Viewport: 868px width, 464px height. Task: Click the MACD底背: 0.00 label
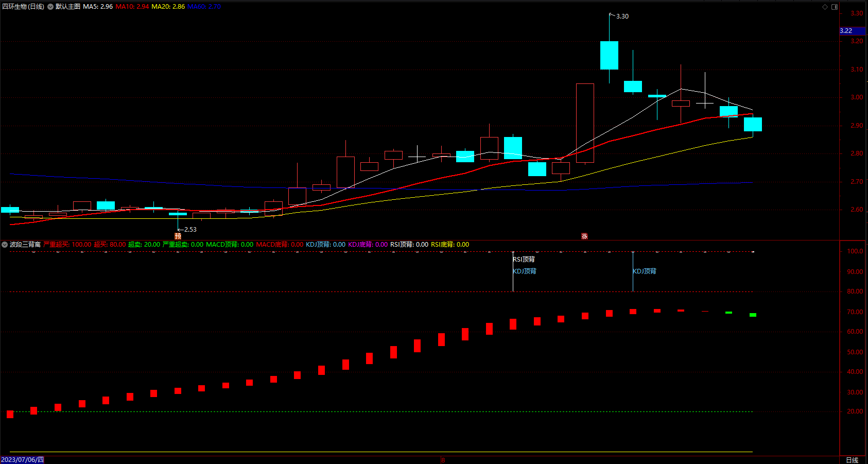tap(280, 245)
